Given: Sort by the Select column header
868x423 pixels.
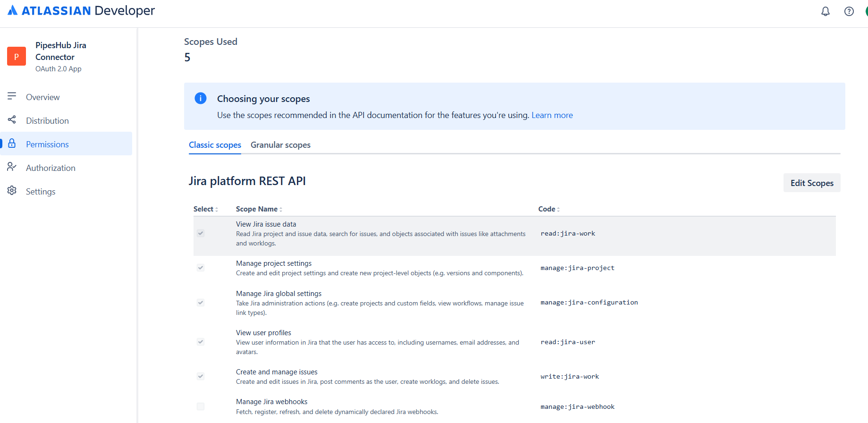Looking at the screenshot, I should [206, 209].
